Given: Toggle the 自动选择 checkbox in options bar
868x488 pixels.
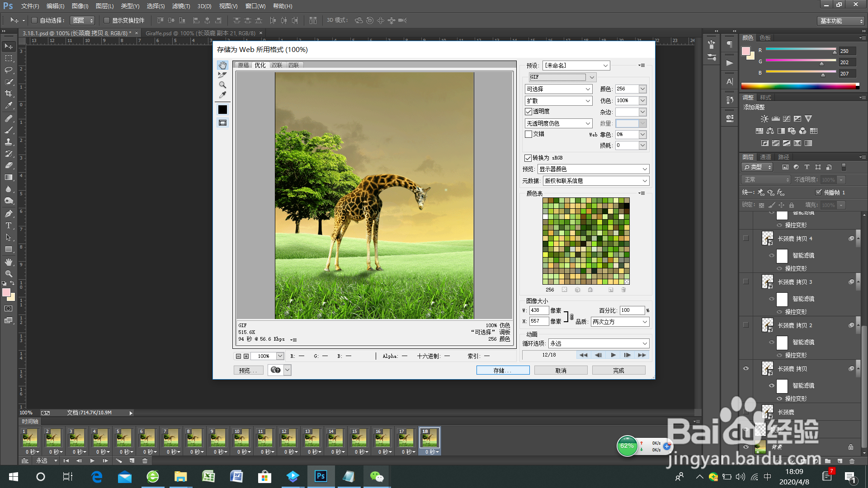Looking at the screenshot, I should [34, 20].
